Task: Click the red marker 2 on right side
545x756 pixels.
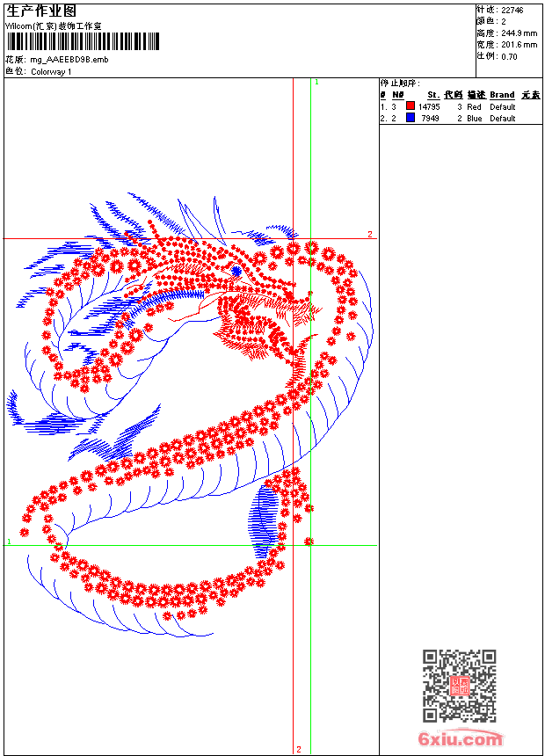Action: [370, 234]
